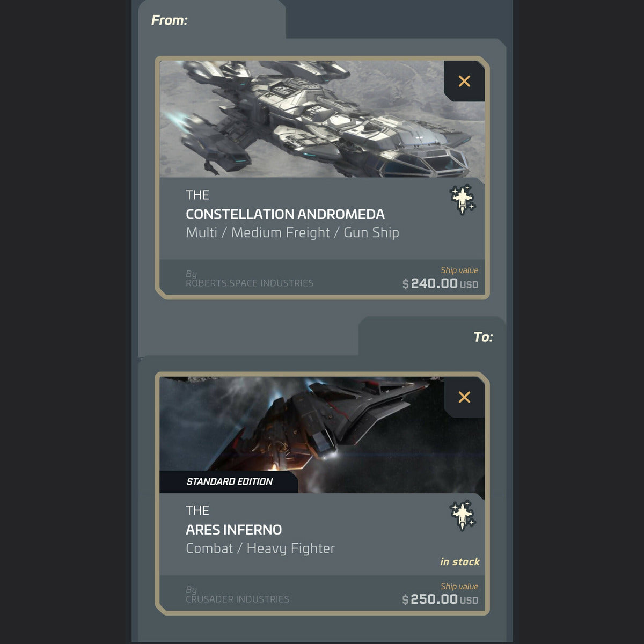The width and height of the screenshot is (644, 644).
Task: Click the Ship value label on Ares card
Action: [x=459, y=586]
